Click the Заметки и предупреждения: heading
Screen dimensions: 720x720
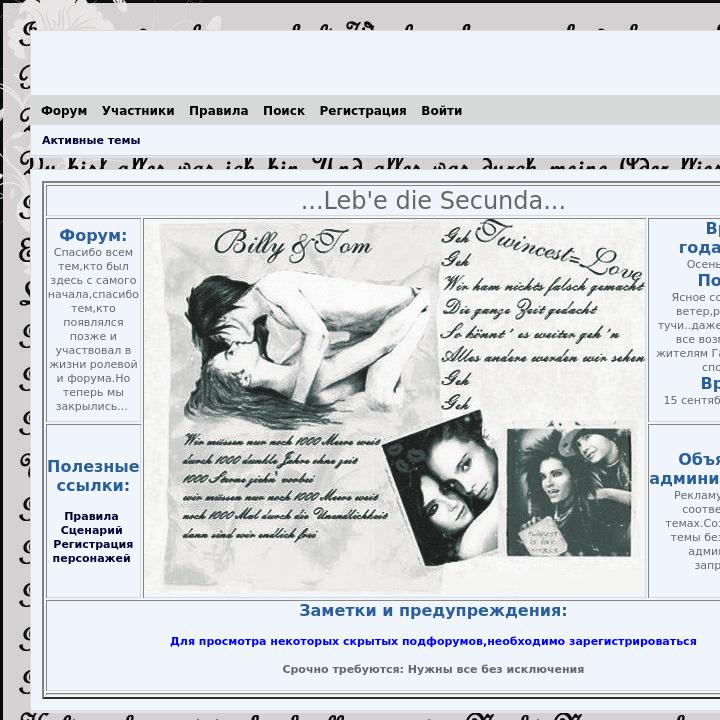tap(433, 610)
